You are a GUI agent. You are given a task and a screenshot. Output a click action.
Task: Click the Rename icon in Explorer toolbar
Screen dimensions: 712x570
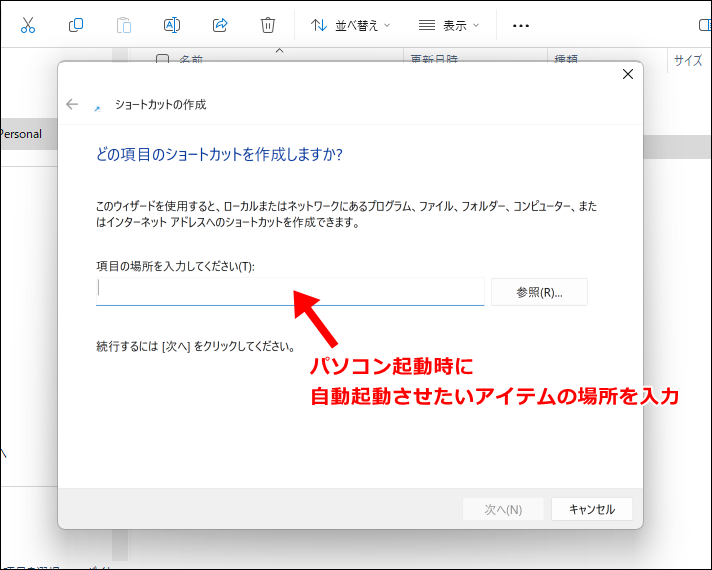[x=172, y=25]
